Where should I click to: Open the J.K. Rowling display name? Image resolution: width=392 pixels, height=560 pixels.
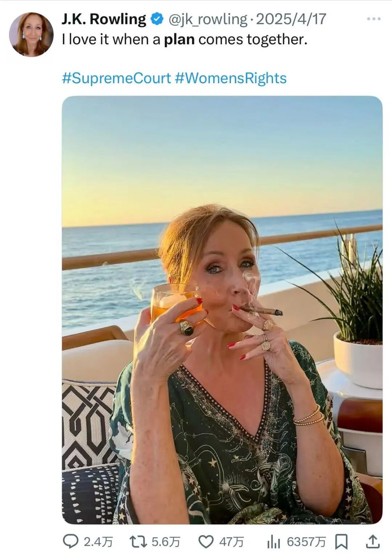point(104,19)
